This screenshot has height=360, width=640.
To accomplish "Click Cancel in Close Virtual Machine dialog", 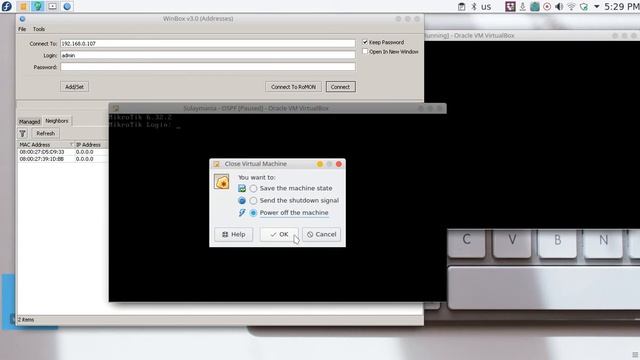I will [322, 234].
